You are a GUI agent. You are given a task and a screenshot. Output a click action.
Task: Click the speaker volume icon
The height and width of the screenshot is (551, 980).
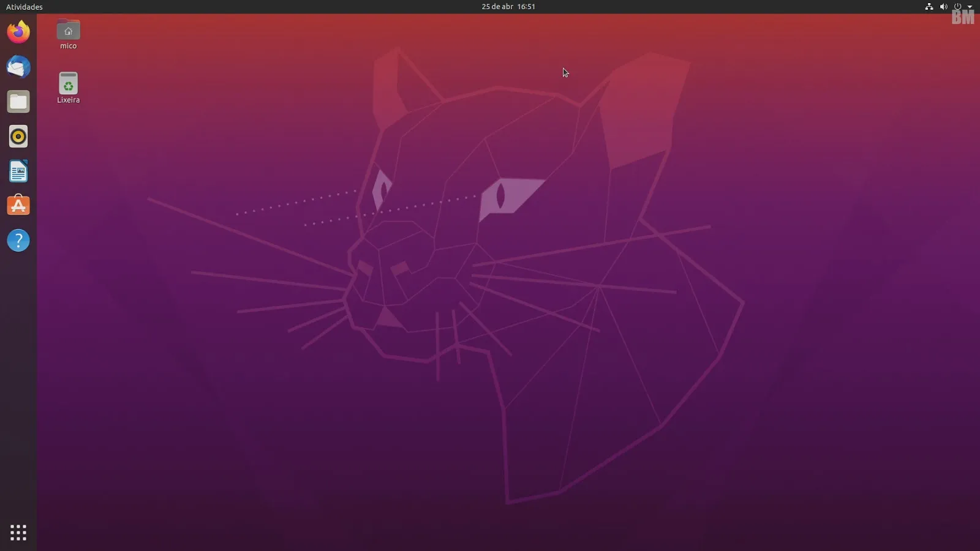click(943, 7)
